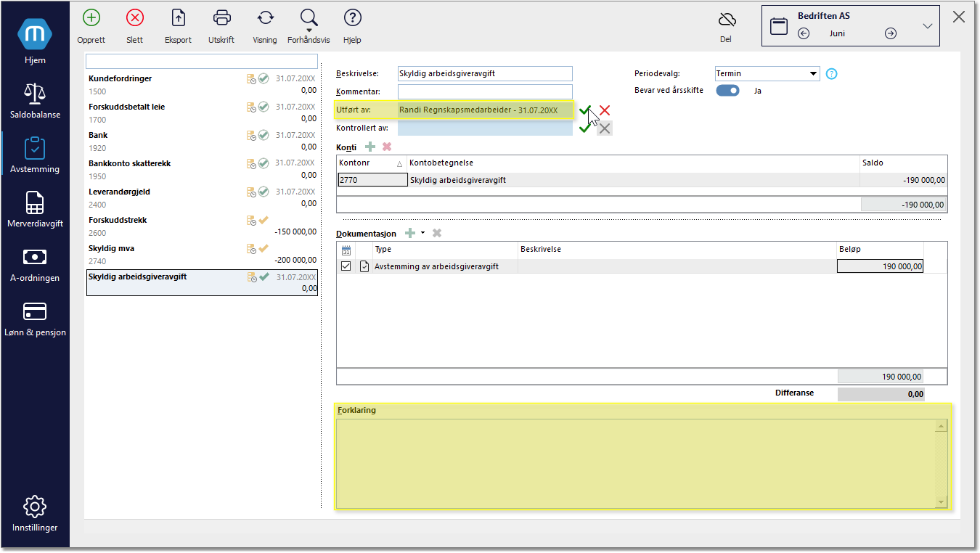The width and height of the screenshot is (980, 553).
Task: Confirm Utført av with green checkmark
Action: click(585, 110)
